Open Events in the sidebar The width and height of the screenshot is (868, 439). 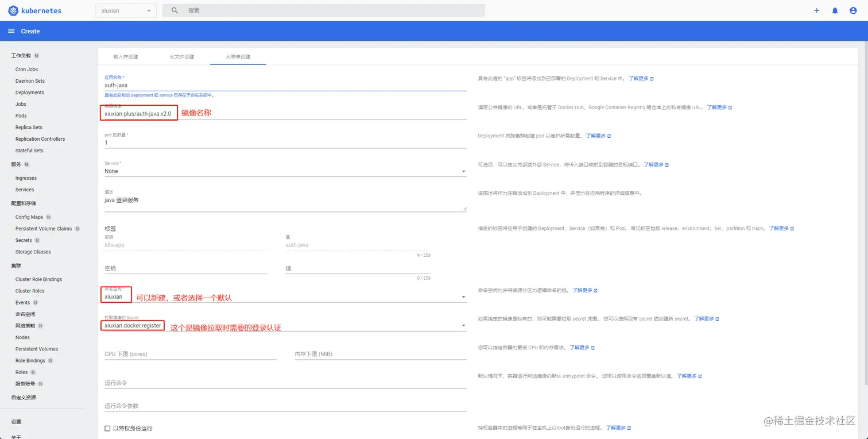23,302
